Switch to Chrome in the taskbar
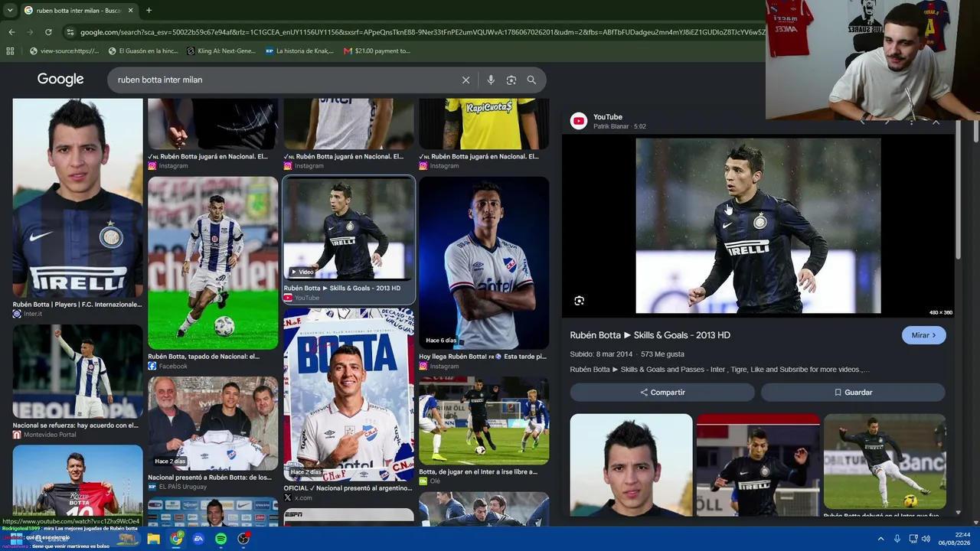 pos(177,539)
